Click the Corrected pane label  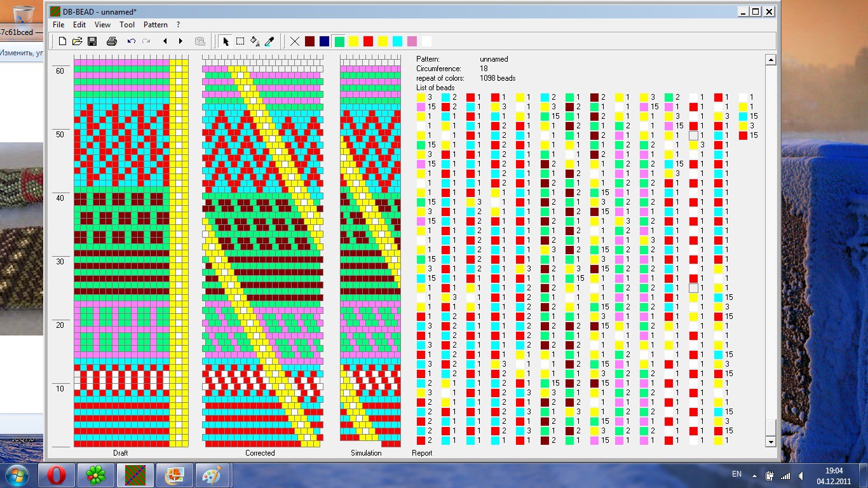[x=260, y=453]
